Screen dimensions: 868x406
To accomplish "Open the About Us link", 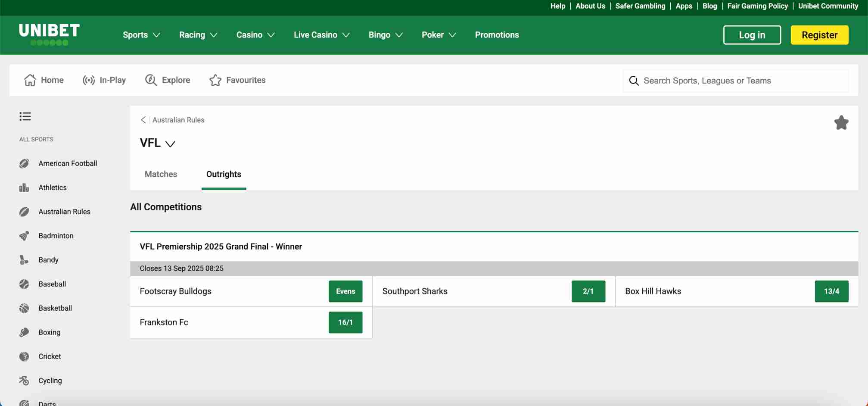I will (x=590, y=6).
